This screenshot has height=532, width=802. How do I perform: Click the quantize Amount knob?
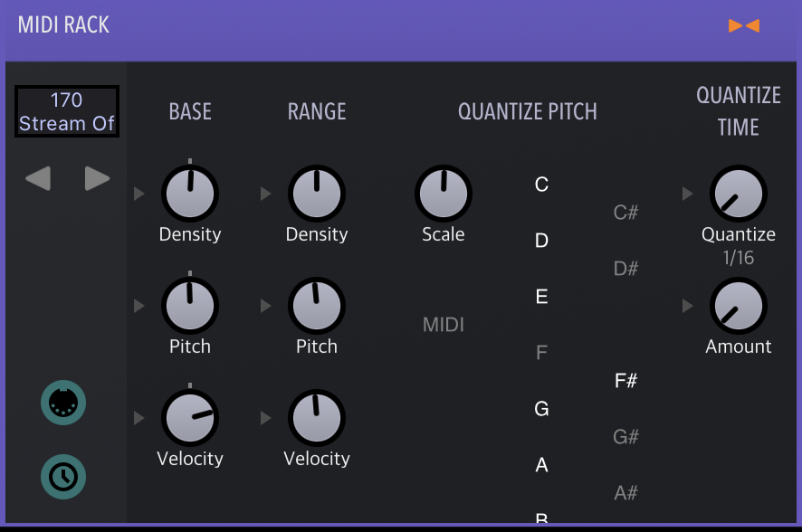pos(739,306)
